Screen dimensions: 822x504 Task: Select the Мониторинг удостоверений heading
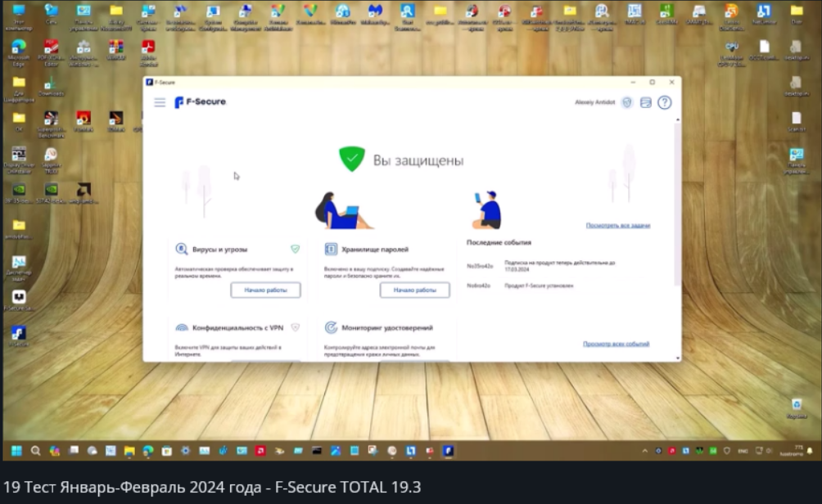point(387,327)
